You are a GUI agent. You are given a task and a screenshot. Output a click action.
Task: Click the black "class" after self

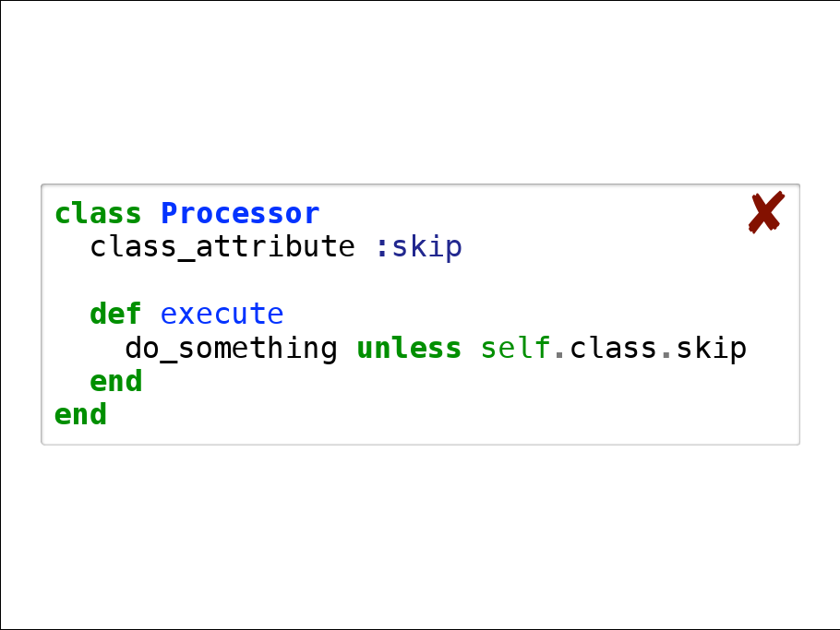pos(612,349)
